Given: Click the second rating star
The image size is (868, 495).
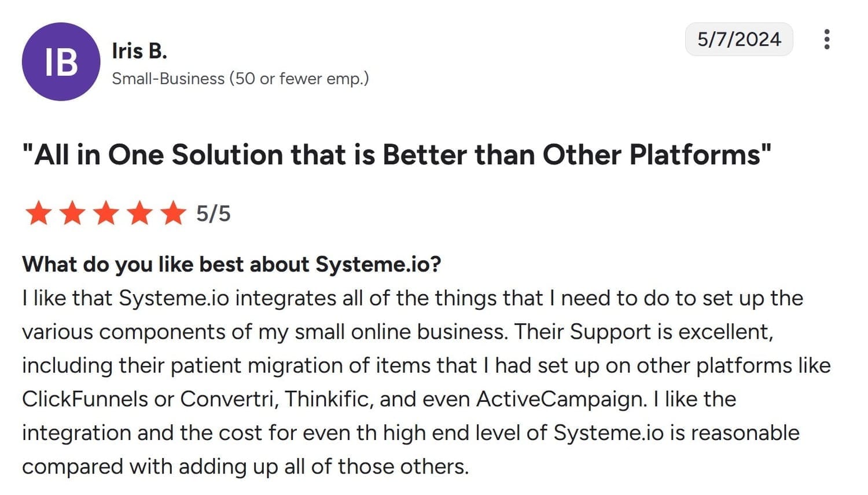Looking at the screenshot, I should click(x=72, y=214).
